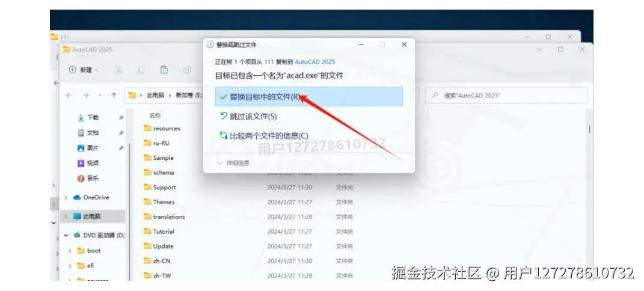
Task: Select DVD 驱动器 (D:) in the tree
Action: point(100,235)
